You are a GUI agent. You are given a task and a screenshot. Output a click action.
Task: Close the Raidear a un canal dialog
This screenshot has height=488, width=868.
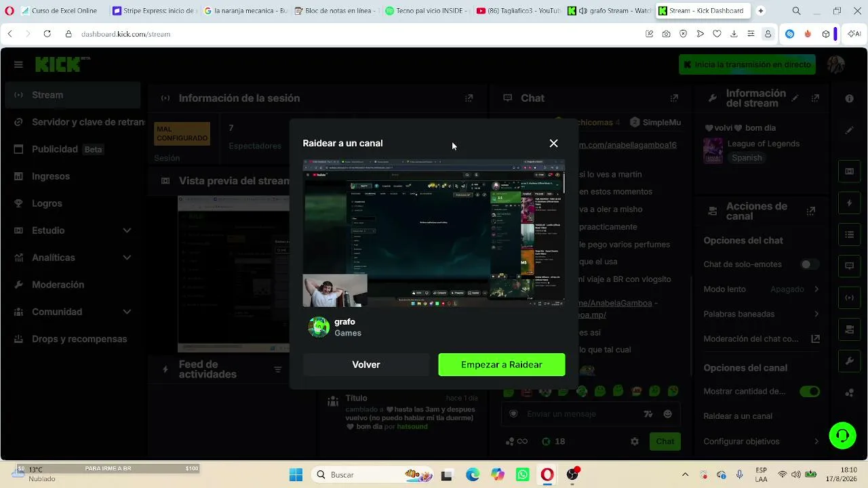[553, 143]
